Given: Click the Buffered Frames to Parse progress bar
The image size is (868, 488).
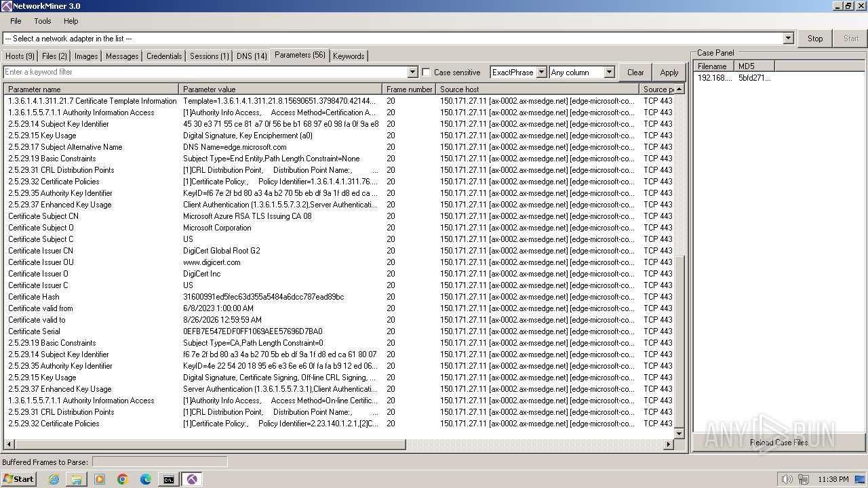Looking at the screenshot, I should [x=159, y=462].
